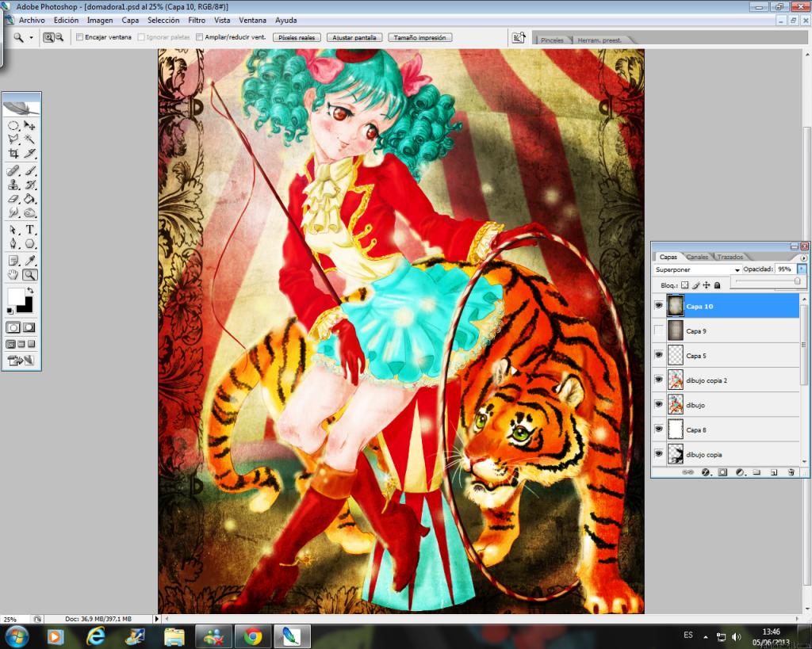Hide the Capa 10 layer
The image size is (812, 649).
coord(659,306)
